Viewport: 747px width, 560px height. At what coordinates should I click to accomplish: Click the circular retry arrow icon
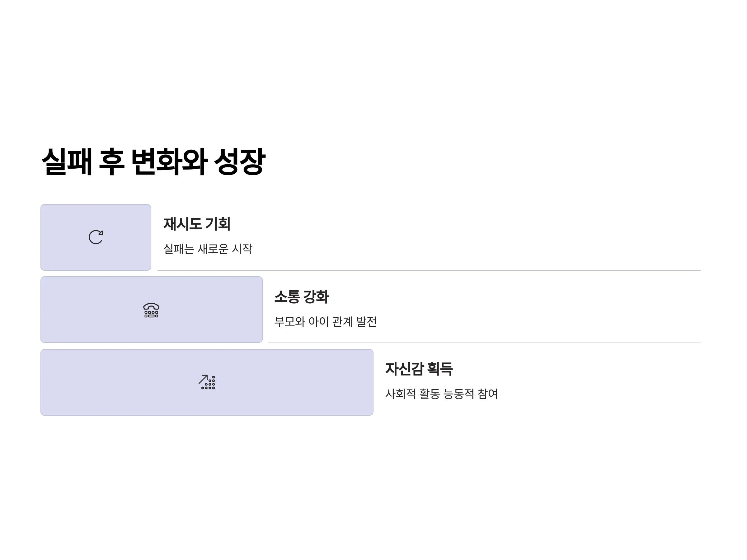click(x=96, y=237)
